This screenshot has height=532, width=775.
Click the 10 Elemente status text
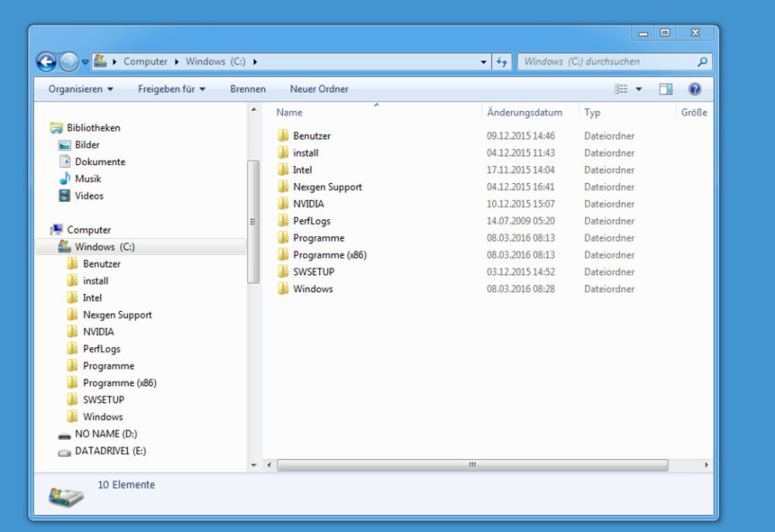[x=126, y=485]
